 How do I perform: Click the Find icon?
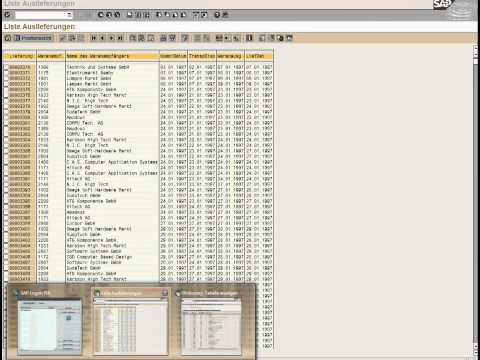(x=138, y=15)
